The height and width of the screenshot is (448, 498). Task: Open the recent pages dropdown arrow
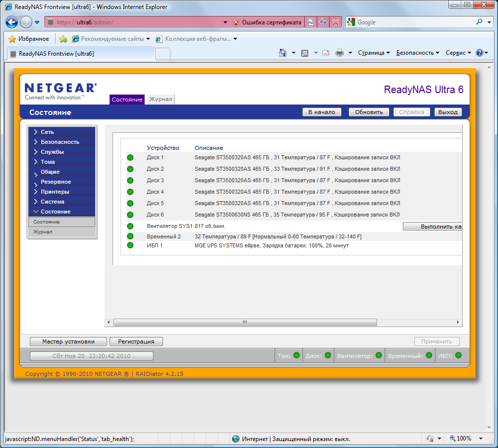click(x=37, y=22)
